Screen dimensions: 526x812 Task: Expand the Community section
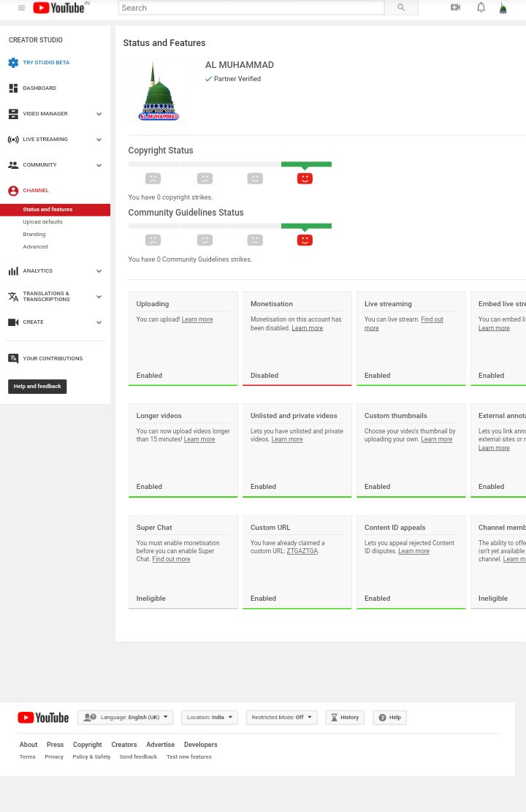[99, 165]
